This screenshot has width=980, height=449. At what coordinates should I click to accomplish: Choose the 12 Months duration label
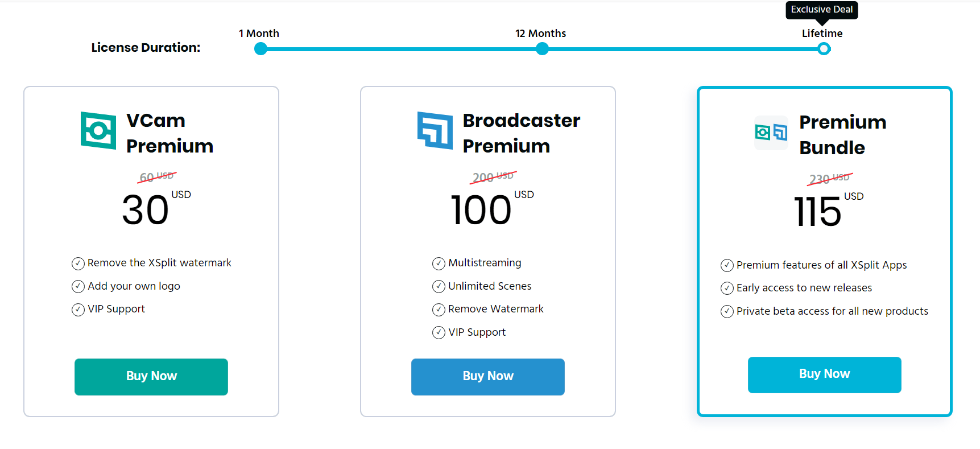tap(540, 34)
